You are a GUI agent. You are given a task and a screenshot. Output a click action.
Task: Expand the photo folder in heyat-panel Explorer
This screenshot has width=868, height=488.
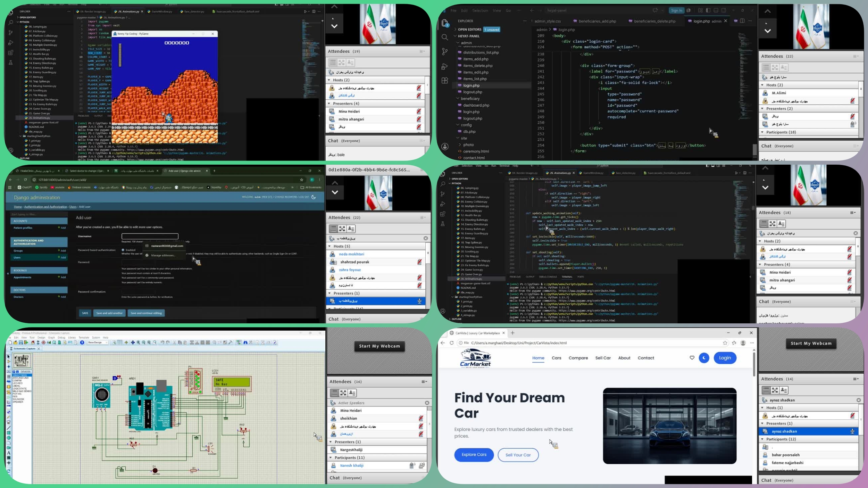(460, 145)
